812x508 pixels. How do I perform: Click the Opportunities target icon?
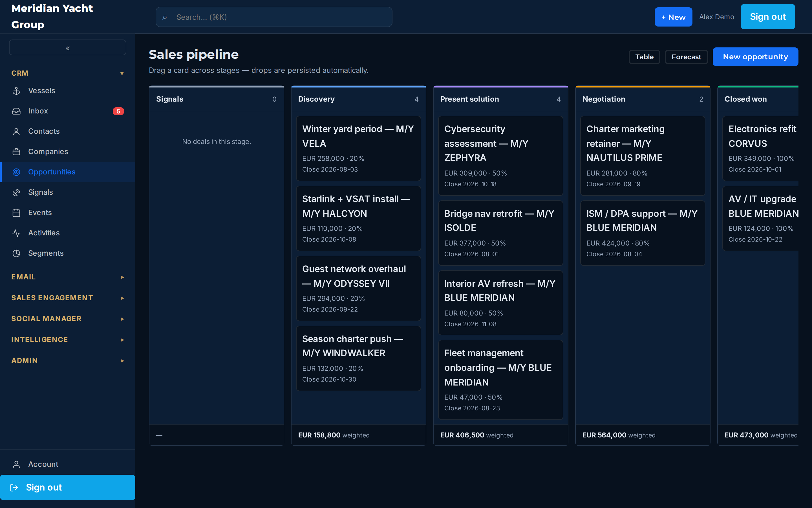click(16, 172)
